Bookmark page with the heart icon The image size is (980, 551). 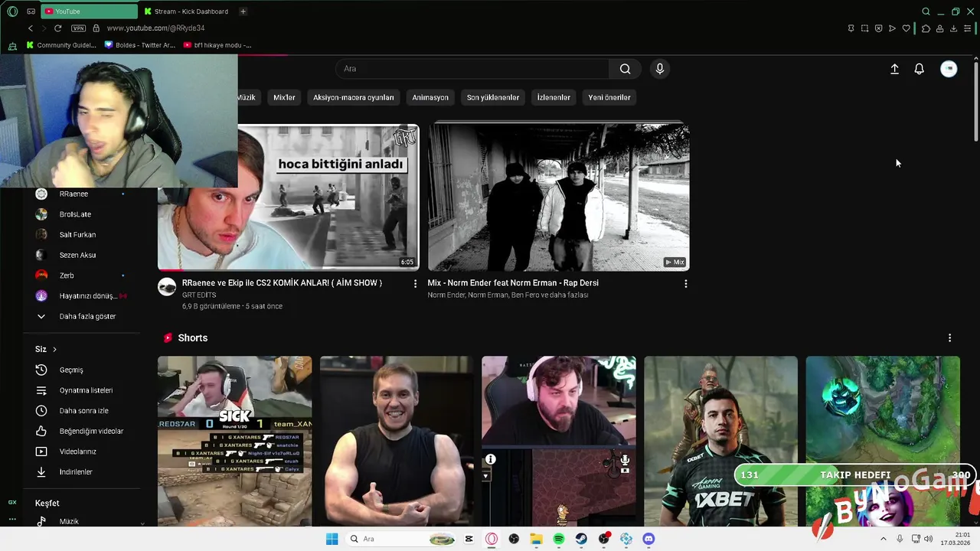(906, 28)
